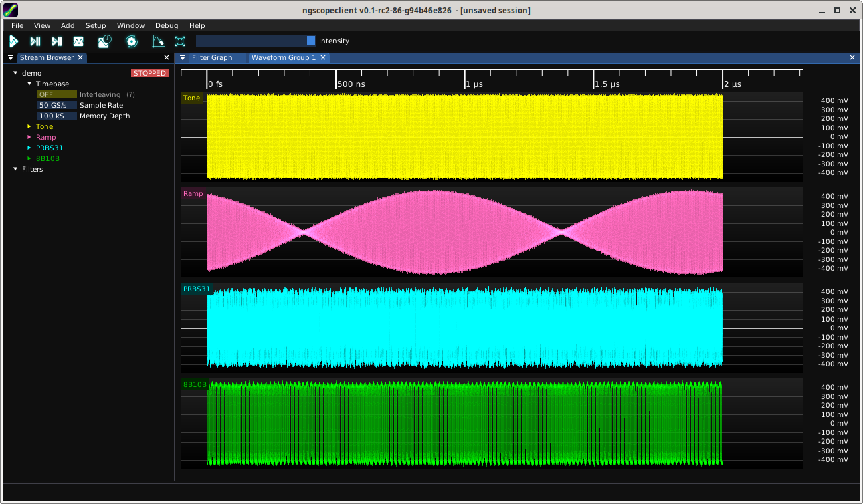Click the Arm Trigger toolbar icon
Viewport: 863px width, 504px height.
click(x=13, y=41)
